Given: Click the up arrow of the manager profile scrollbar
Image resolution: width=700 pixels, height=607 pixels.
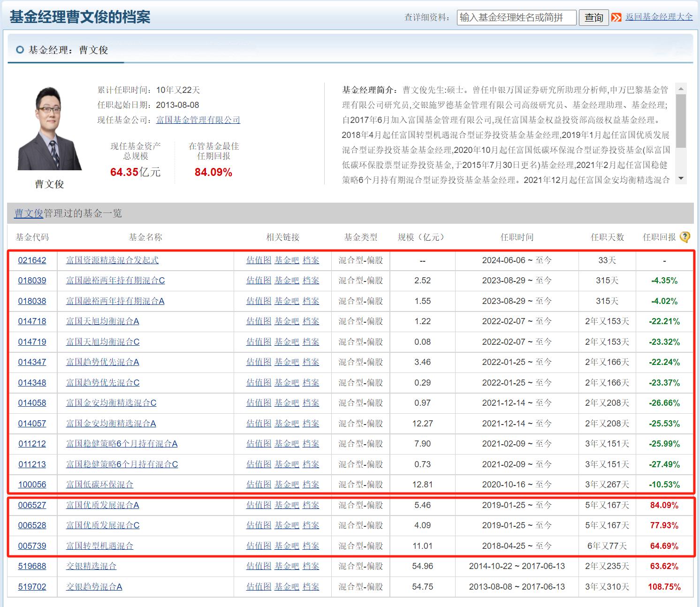Looking at the screenshot, I should [681, 89].
